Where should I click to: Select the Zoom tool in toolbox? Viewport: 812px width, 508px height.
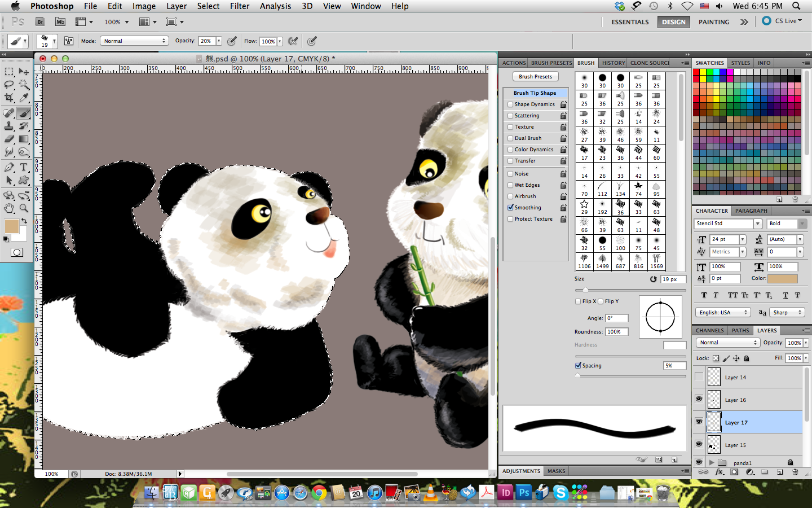24,208
